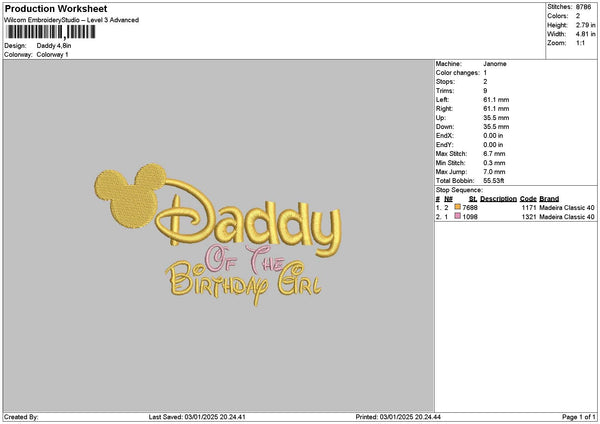Click the "Description" column header
The width and height of the screenshot is (600, 424).
coord(497,198)
